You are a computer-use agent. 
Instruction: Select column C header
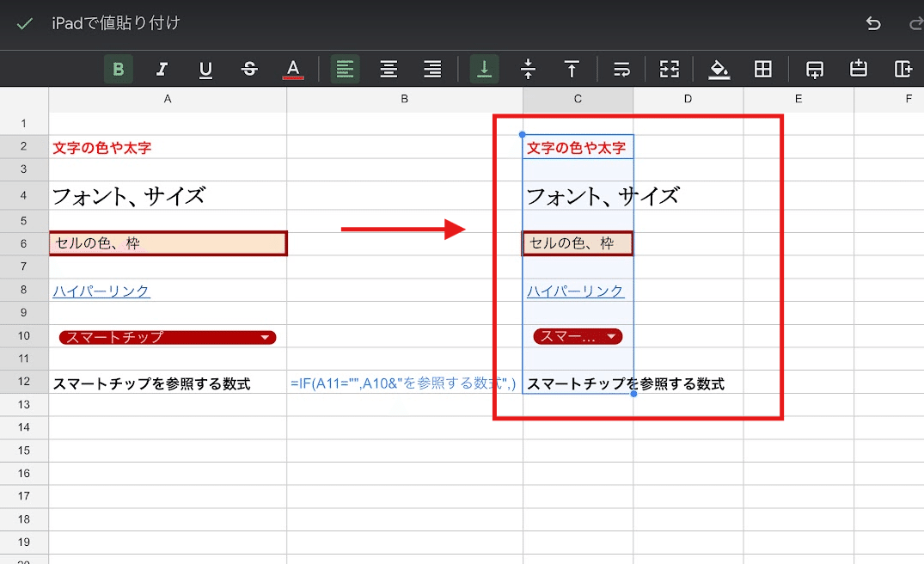[x=578, y=99]
